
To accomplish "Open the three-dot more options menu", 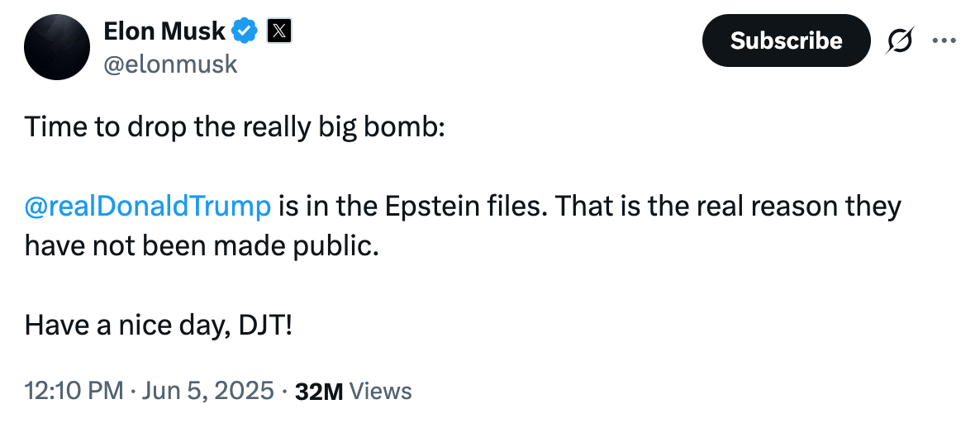I will [x=944, y=40].
